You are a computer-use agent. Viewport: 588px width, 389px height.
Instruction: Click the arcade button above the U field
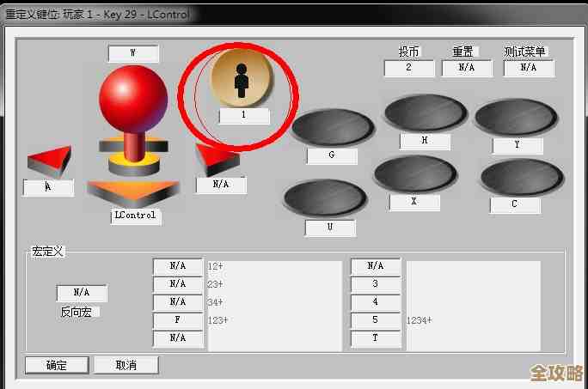[325, 198]
